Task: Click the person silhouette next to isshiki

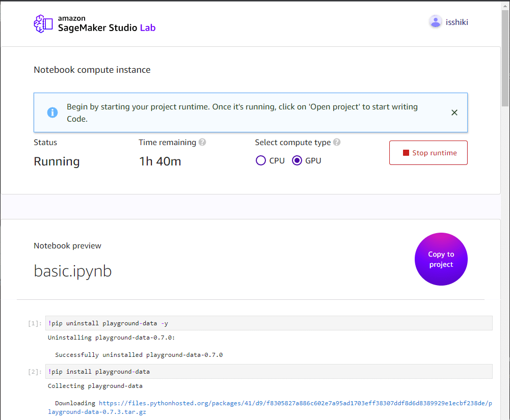Action: pos(435,21)
